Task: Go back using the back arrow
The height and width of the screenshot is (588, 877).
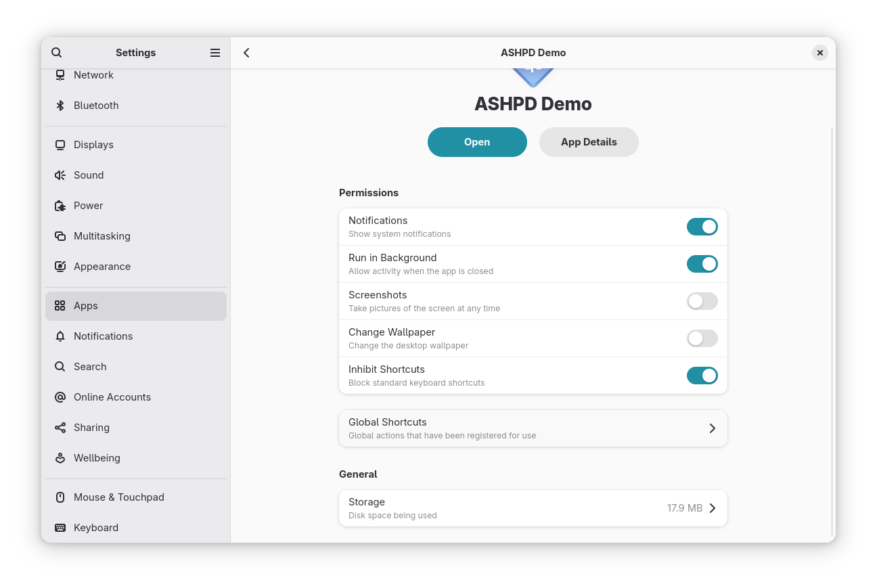Action: [246, 53]
